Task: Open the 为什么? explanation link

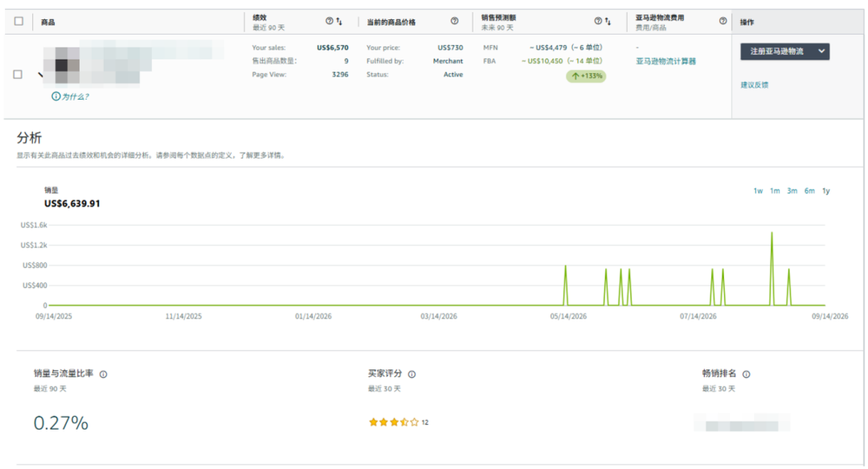Action: tap(75, 97)
